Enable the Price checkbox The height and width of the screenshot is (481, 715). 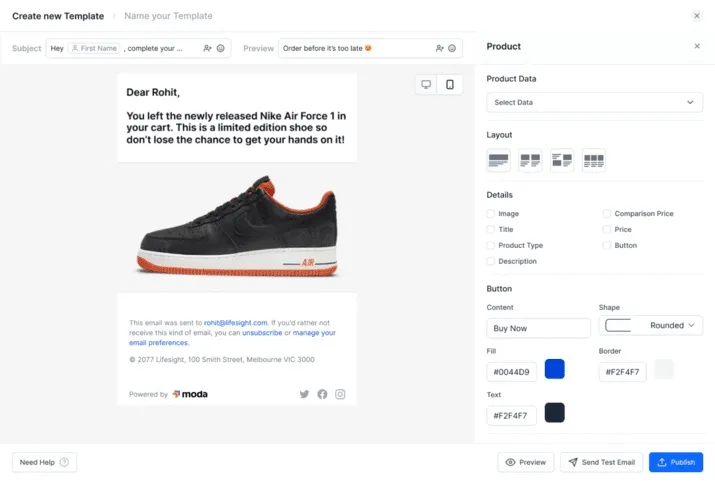[606, 229]
